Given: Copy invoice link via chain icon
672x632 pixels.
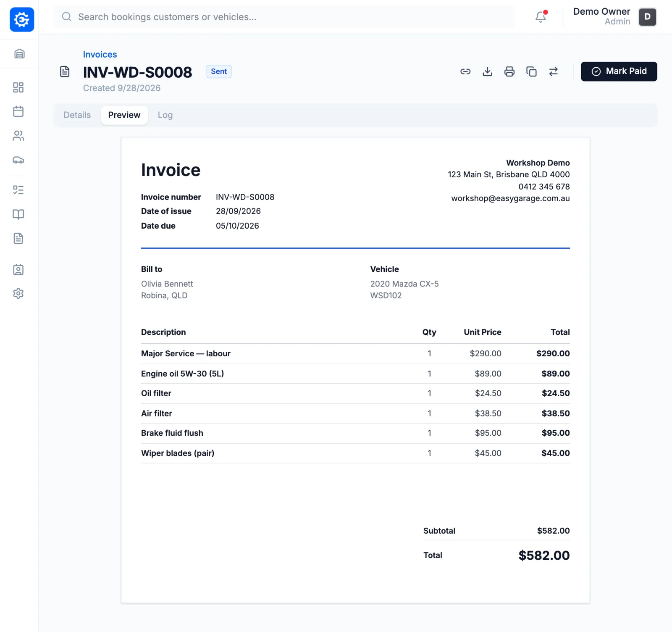Looking at the screenshot, I should pos(465,71).
